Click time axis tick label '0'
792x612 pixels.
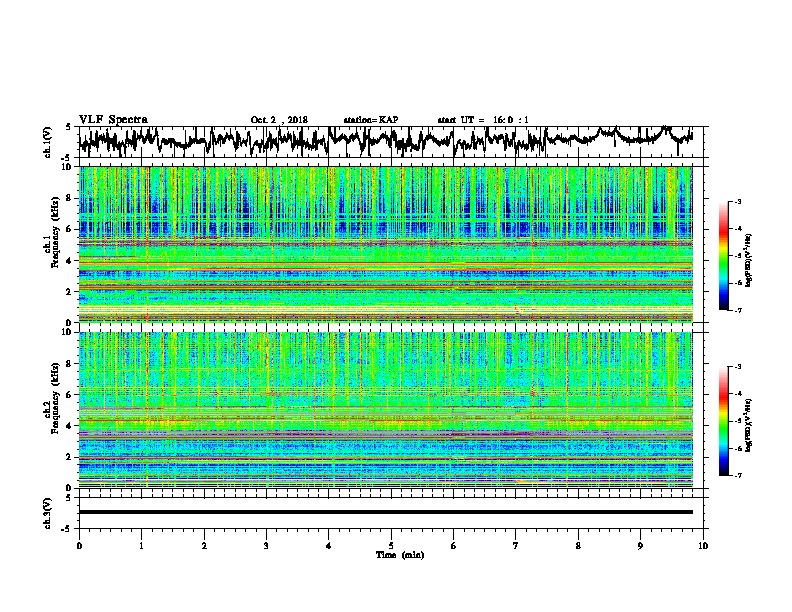[x=79, y=546]
